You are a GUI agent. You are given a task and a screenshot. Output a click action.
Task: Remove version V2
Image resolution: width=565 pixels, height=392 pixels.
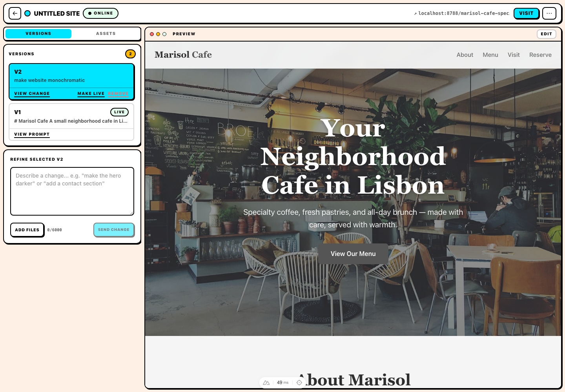pyautogui.click(x=118, y=94)
